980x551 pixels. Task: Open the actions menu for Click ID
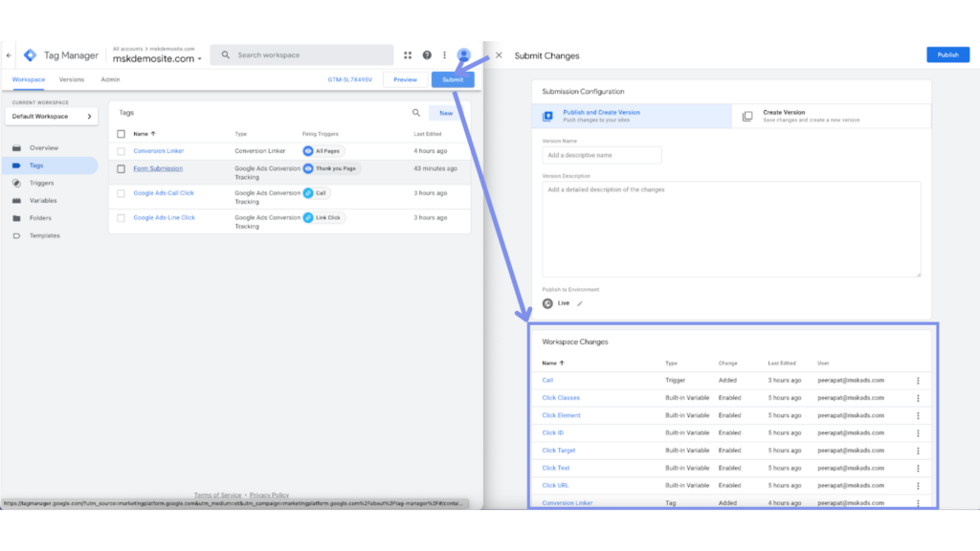(x=918, y=433)
